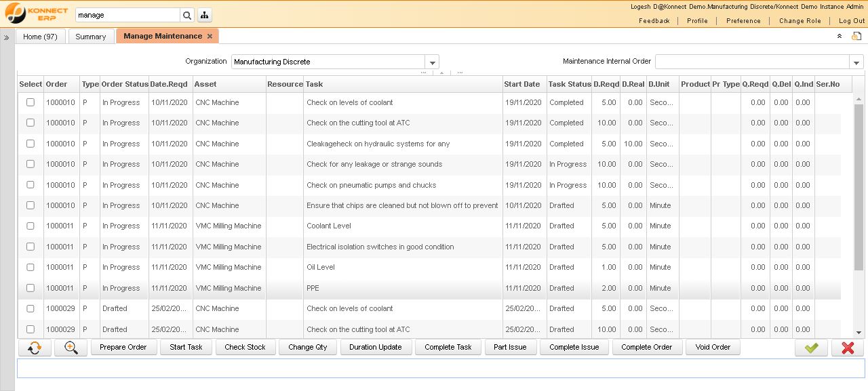The height and width of the screenshot is (391, 868).
Task: Select the checkbox on the 1000029 Drafted row
Action: (x=29, y=308)
